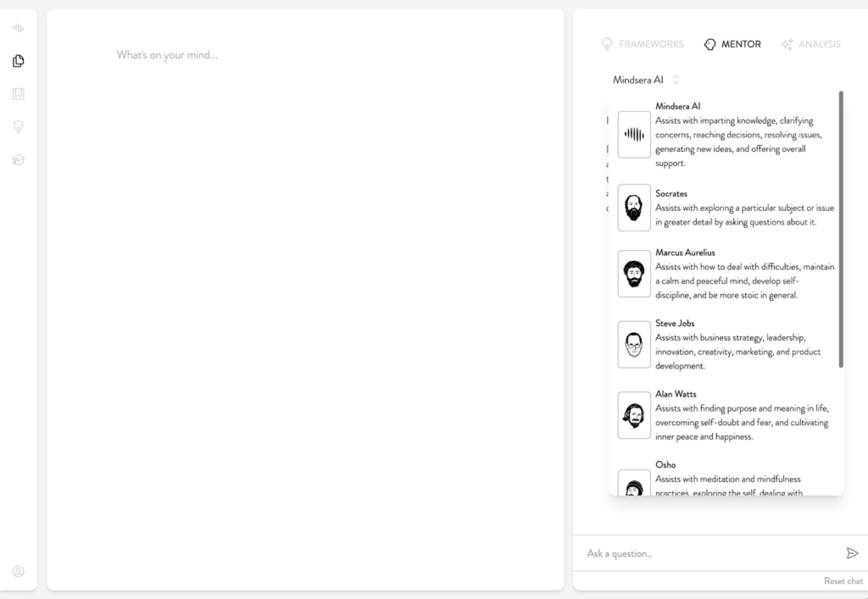Click the Reset chat link
The image size is (868, 599).
coord(843,580)
